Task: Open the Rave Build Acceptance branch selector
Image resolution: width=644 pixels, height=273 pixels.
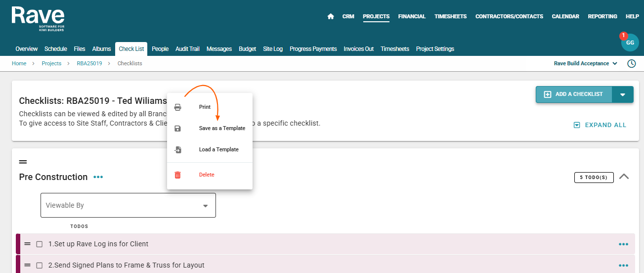Action: 586,63
